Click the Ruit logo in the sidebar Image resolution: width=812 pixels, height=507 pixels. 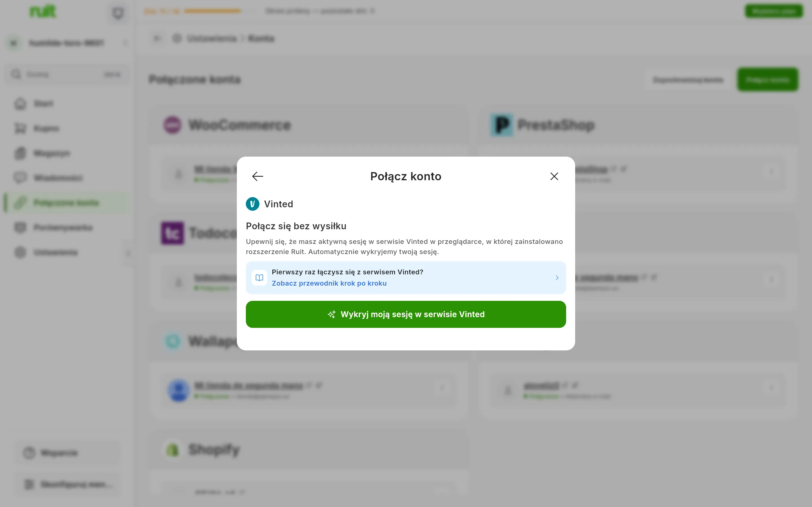(x=43, y=11)
